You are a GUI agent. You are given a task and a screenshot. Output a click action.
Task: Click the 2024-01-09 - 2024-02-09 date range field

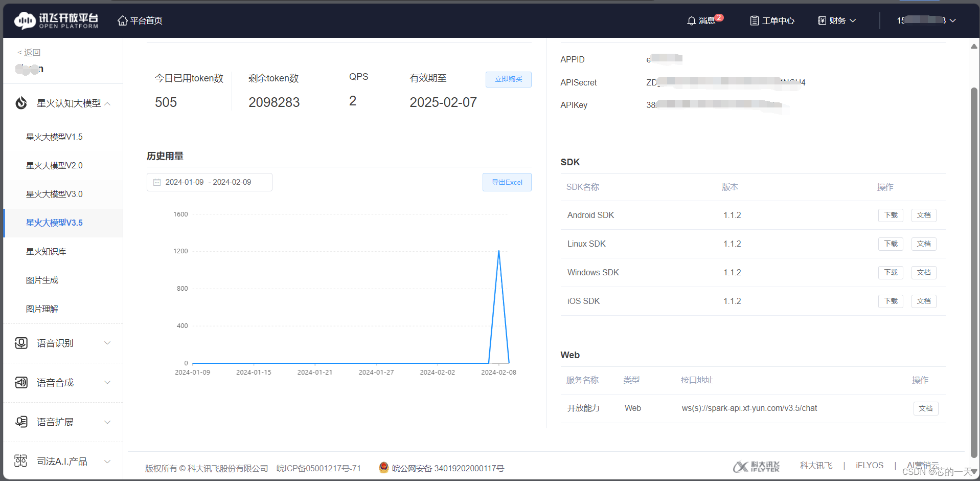(209, 182)
